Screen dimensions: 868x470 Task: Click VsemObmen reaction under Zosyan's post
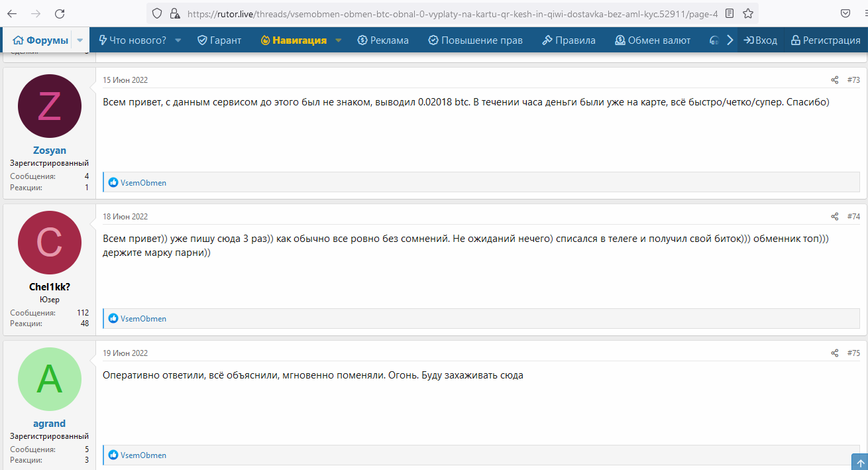[x=143, y=182]
